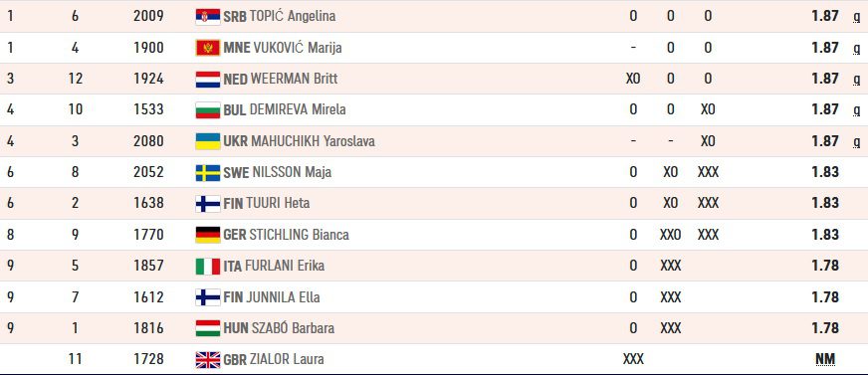Select MAHUCHIKH Yaroslava's name
This screenshot has height=375, width=868.
click(x=313, y=141)
